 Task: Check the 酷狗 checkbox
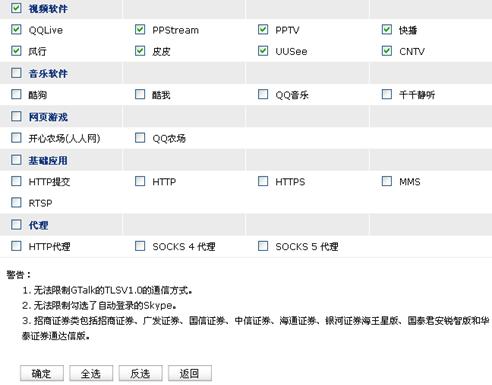click(x=16, y=94)
